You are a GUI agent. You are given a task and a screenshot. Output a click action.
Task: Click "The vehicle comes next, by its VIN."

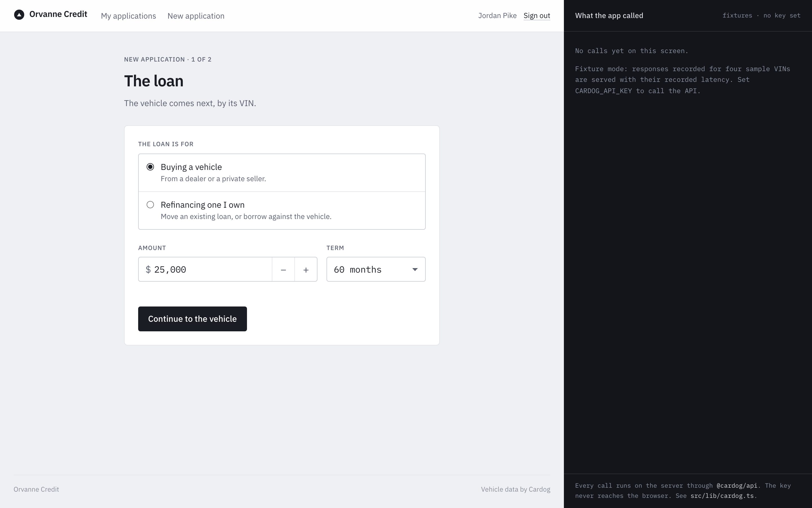[x=190, y=103]
